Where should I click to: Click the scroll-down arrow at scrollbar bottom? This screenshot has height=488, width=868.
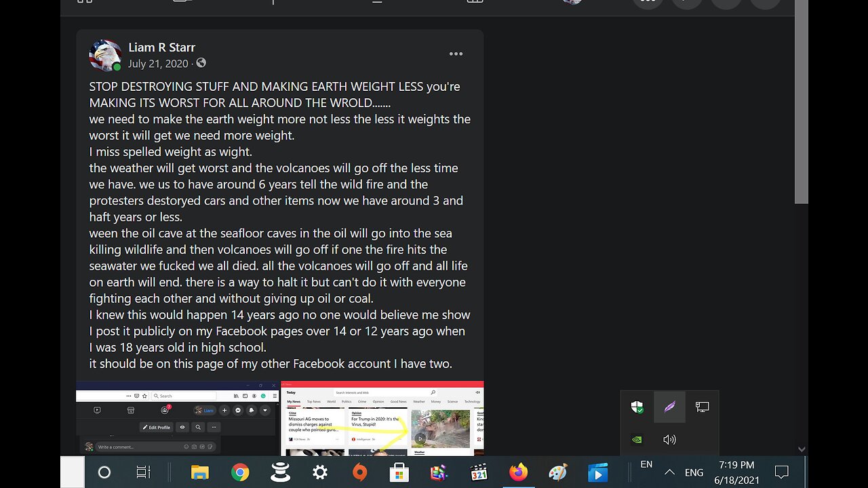[x=802, y=449]
